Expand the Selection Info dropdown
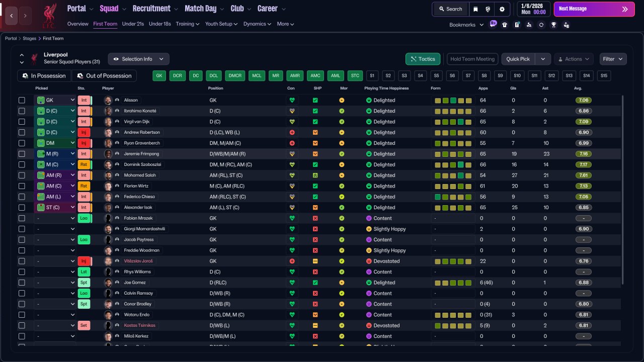This screenshot has height=362, width=644. click(138, 59)
